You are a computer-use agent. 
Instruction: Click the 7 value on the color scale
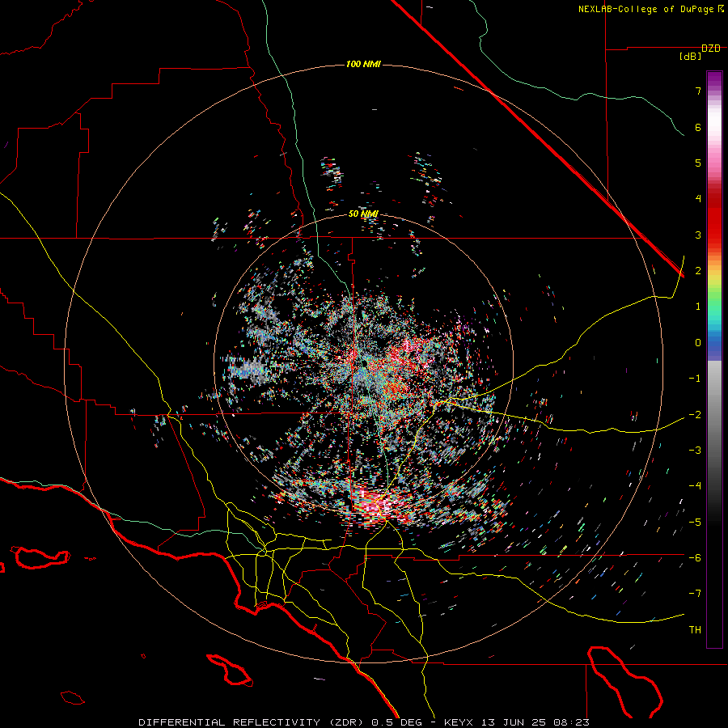(698, 91)
